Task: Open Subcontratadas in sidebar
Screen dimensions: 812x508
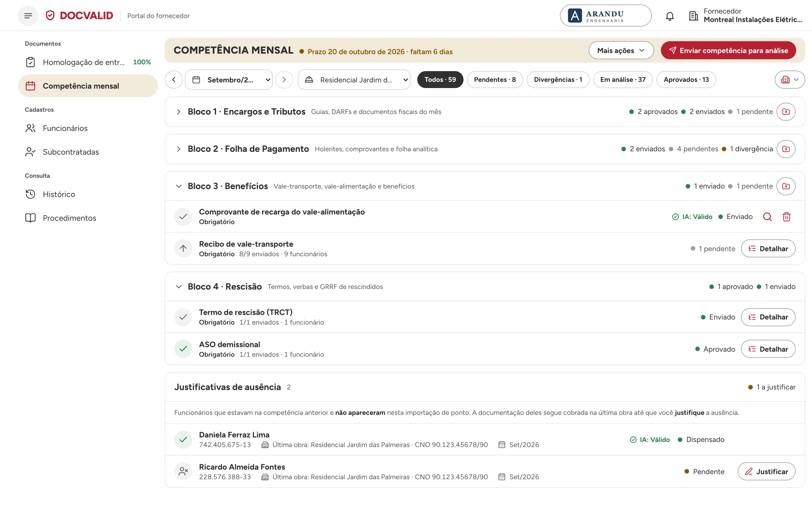Action: pyautogui.click(x=88, y=152)
